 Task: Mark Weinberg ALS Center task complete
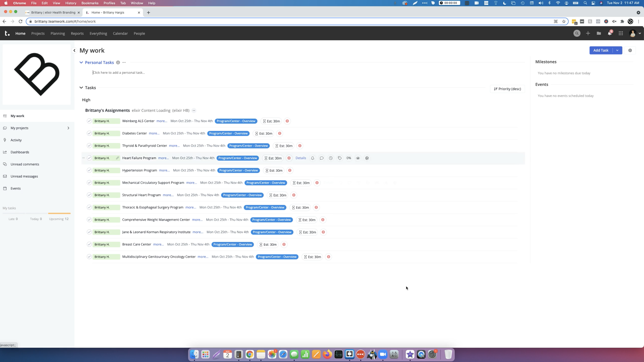coord(89,121)
